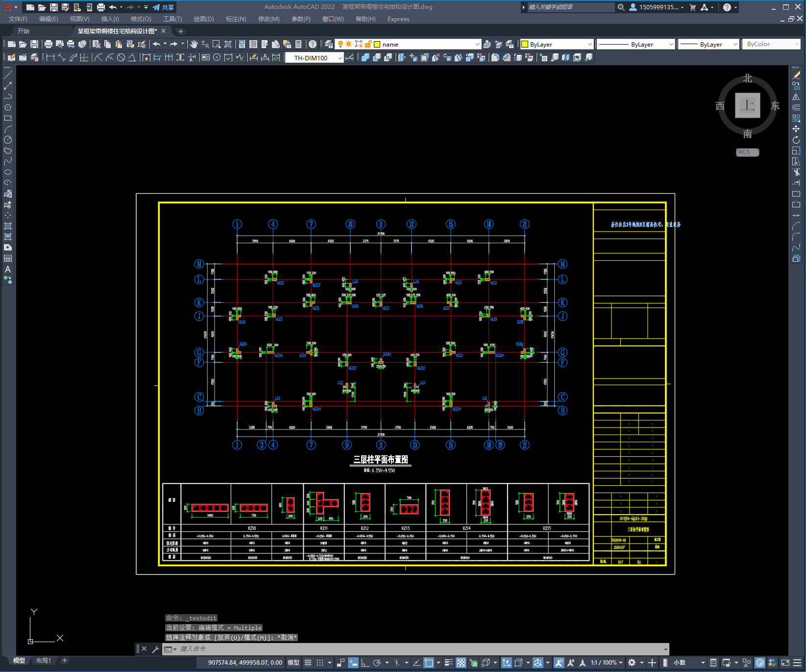Select the Table tool in left toolbar
This screenshot has height=672, width=806.
8,258
